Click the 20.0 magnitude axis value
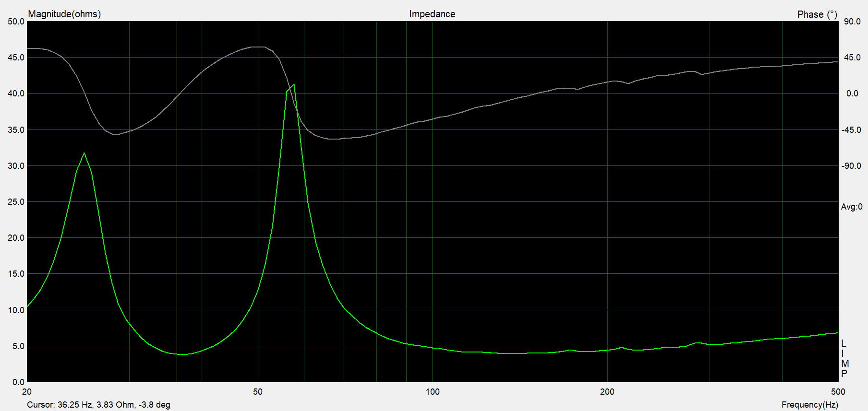868x411 pixels. coord(16,238)
